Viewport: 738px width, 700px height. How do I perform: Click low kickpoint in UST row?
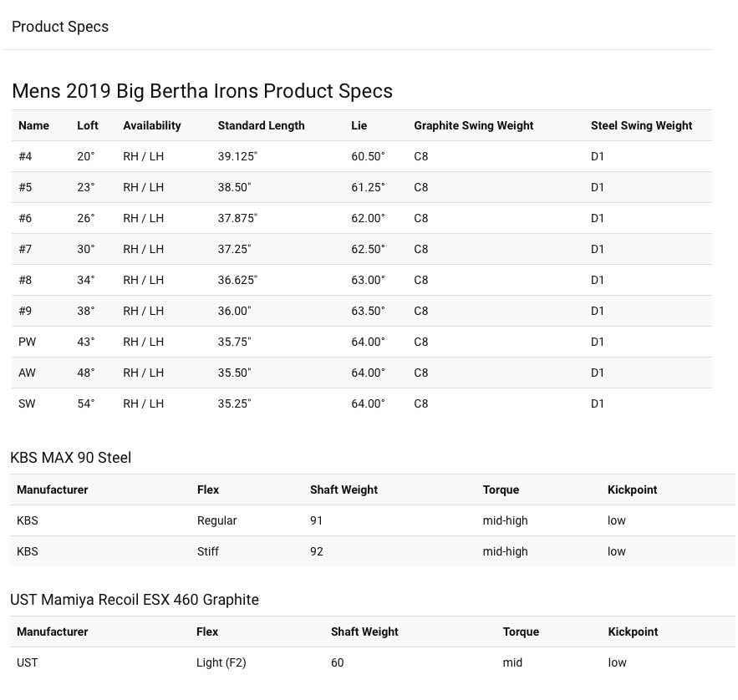[617, 663]
